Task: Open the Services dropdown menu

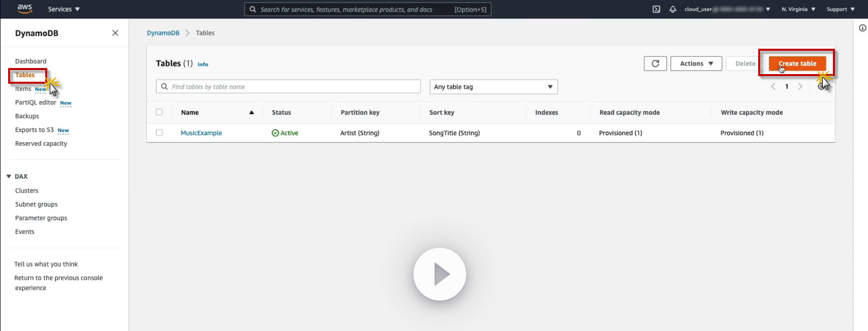Action: coord(64,9)
